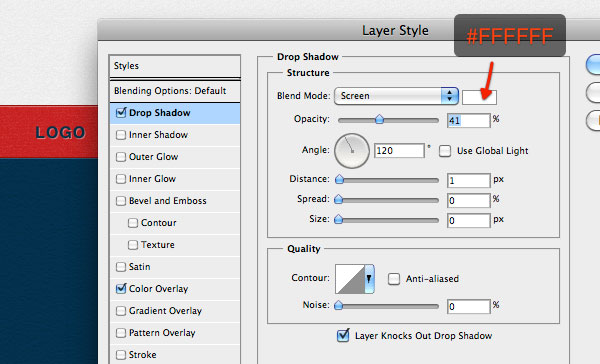The height and width of the screenshot is (364, 600).
Task: Click the Size slider handle
Action: [338, 219]
